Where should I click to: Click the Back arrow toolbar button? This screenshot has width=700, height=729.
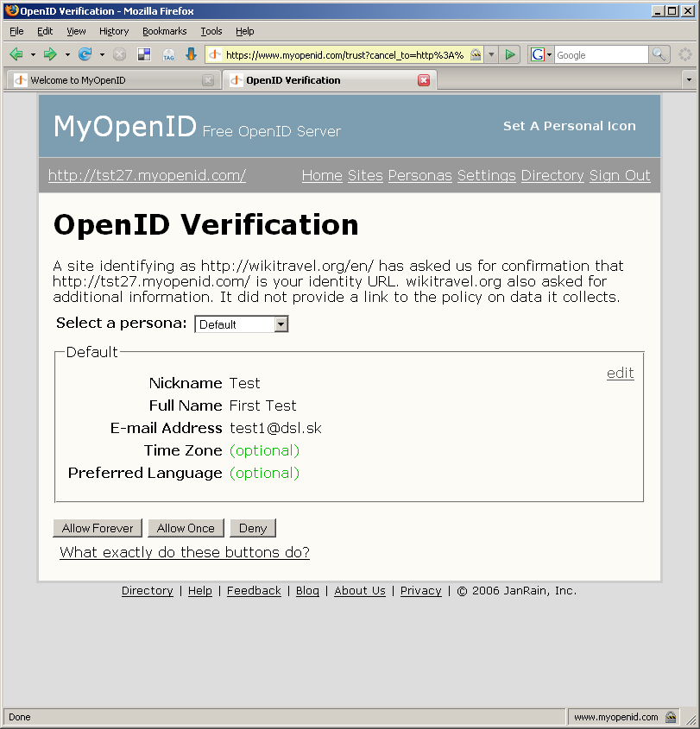point(16,54)
